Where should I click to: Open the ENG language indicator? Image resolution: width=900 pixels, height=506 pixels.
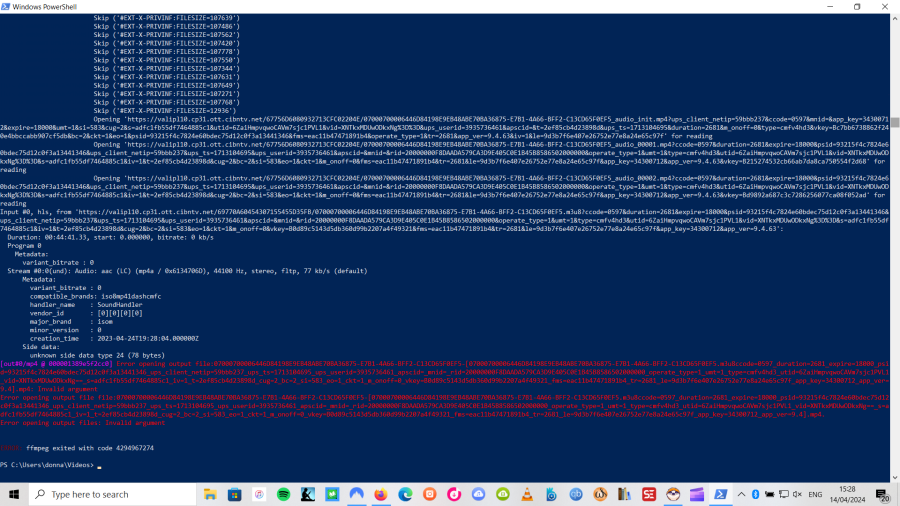click(815, 495)
